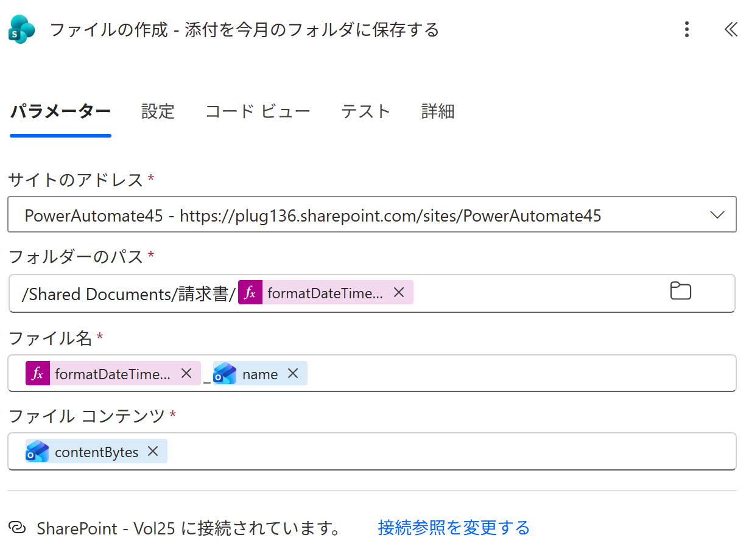The image size is (746, 560).
Task: Remove the contentBytes token from file content
Action: (x=153, y=451)
